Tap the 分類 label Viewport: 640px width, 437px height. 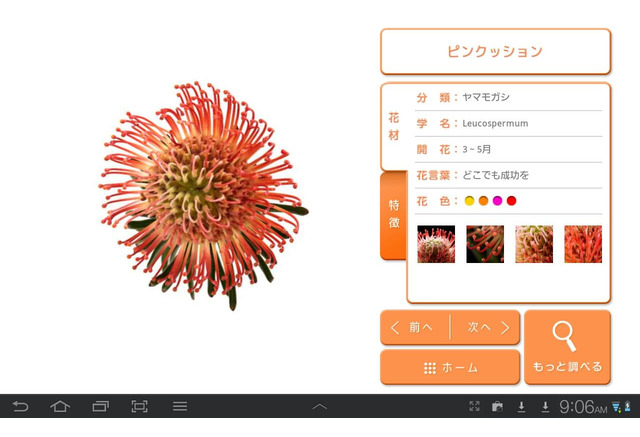point(433,98)
